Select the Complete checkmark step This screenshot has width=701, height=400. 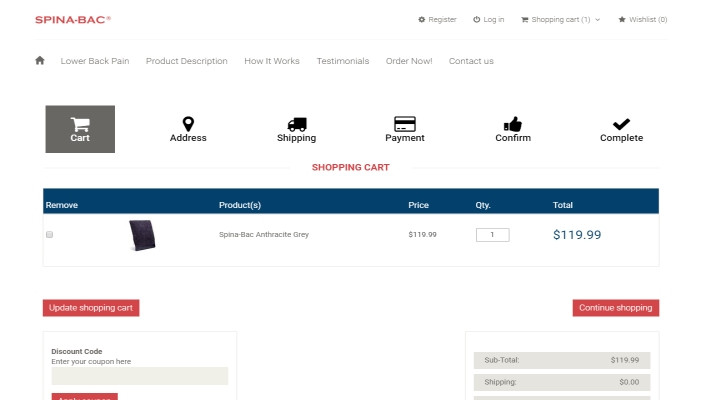click(621, 129)
